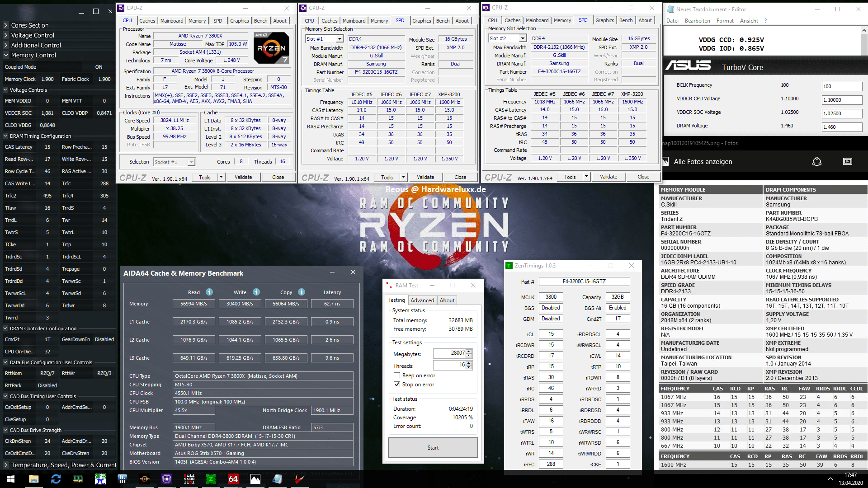Open the Format menu in Notepad

(725, 21)
